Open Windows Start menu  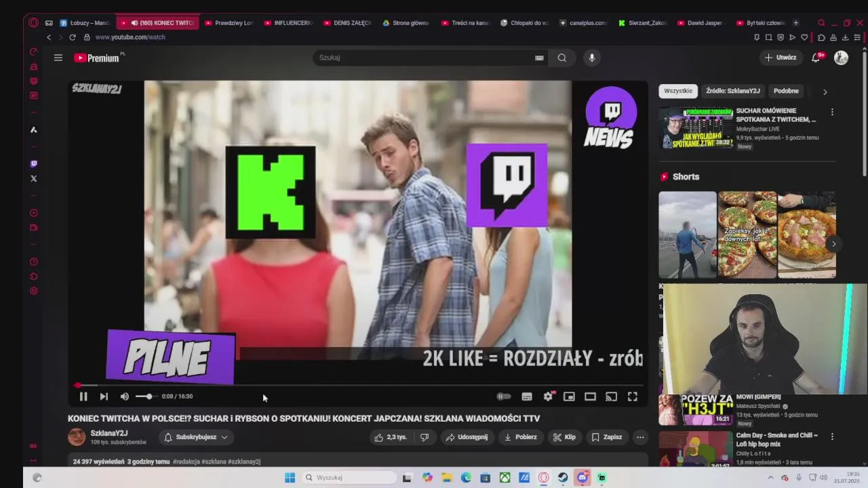pyautogui.click(x=290, y=478)
